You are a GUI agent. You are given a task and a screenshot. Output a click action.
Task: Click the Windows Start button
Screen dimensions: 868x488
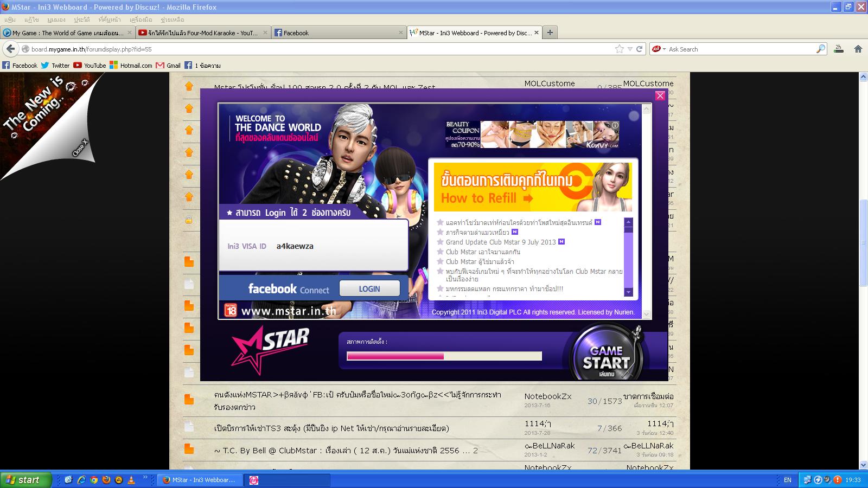click(x=26, y=480)
